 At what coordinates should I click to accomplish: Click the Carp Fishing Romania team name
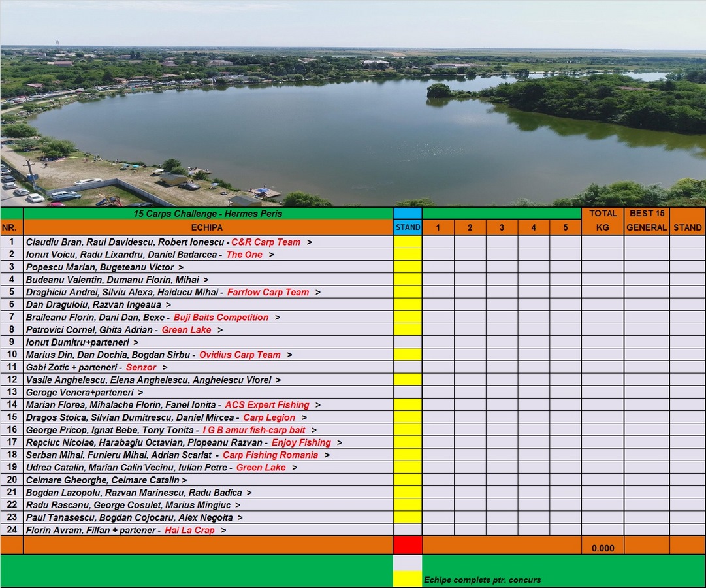pos(270,455)
